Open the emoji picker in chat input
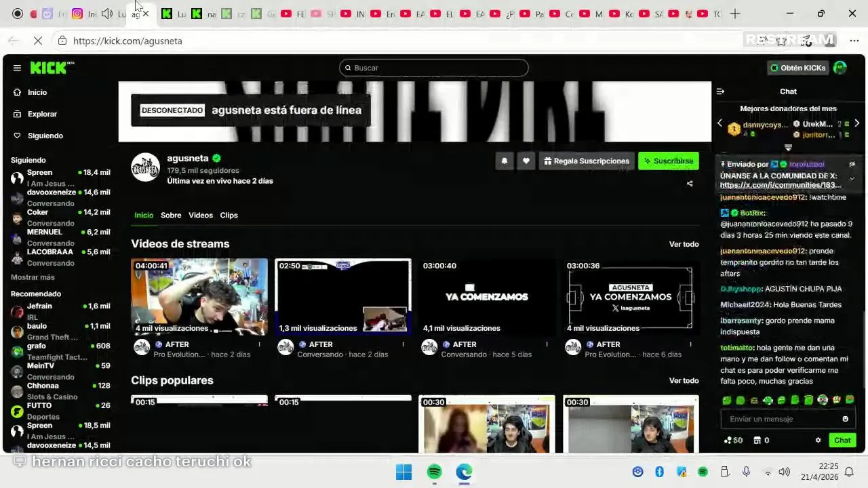This screenshot has height=488, width=868. click(845, 419)
